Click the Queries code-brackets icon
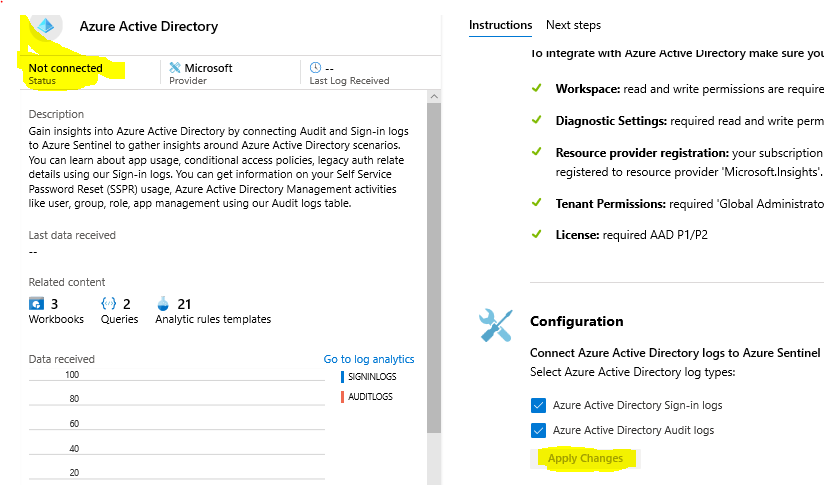This screenshot has height=485, width=824. coord(108,304)
